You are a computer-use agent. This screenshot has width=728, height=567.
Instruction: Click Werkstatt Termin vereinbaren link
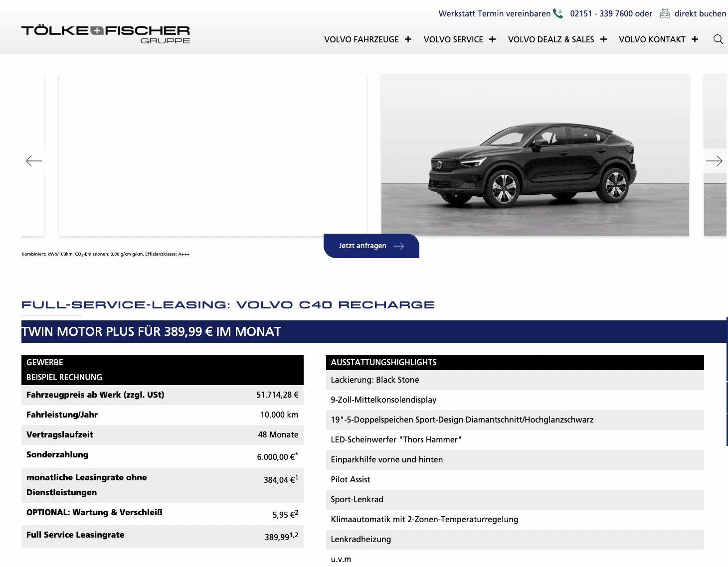click(495, 13)
